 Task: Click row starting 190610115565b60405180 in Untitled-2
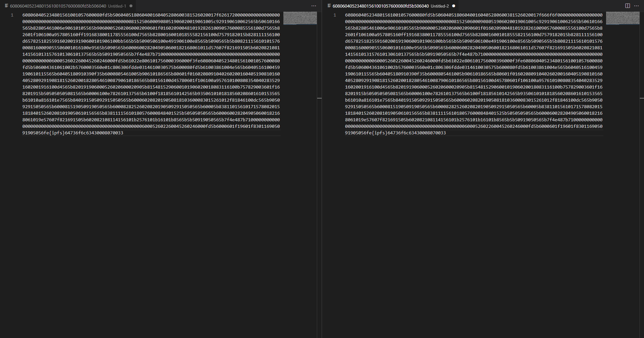[x=474, y=74]
